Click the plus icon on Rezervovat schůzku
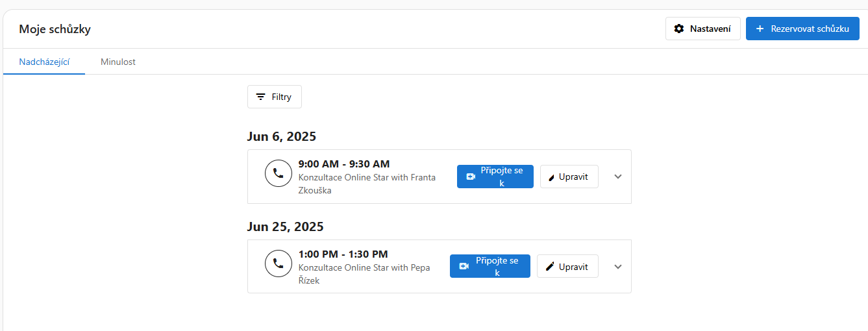The width and height of the screenshot is (868, 331). tap(760, 29)
